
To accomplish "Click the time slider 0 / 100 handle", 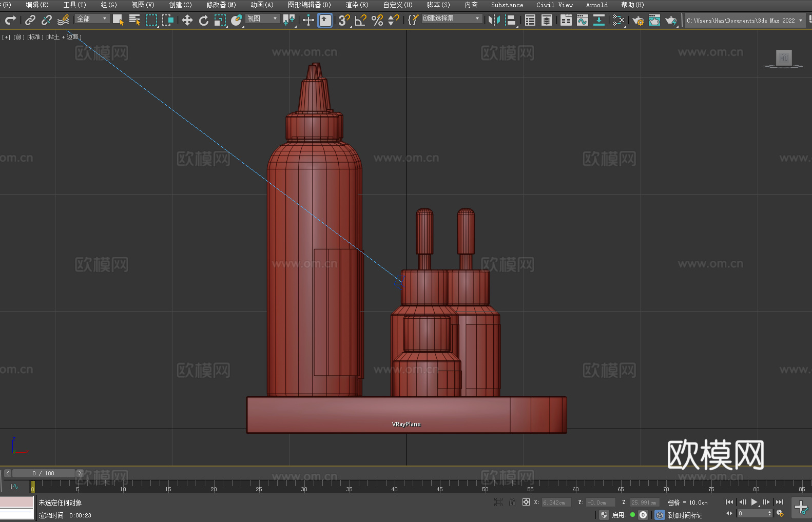I will tap(44, 473).
